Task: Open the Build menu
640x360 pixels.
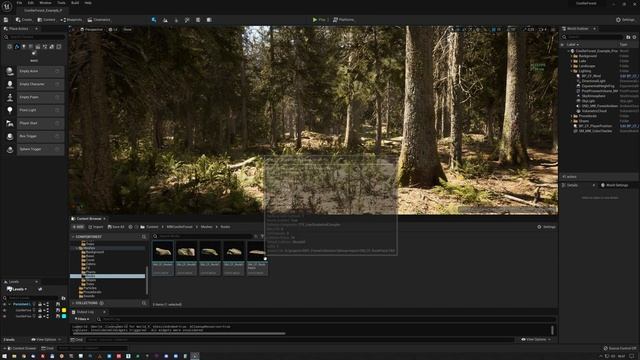Action: click(x=75, y=3)
